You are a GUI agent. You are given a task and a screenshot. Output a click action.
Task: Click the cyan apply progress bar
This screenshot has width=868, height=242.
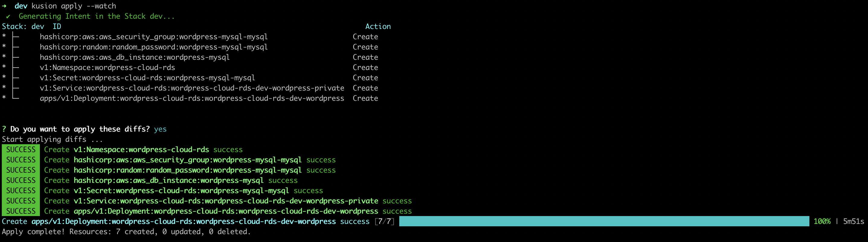[x=604, y=221]
